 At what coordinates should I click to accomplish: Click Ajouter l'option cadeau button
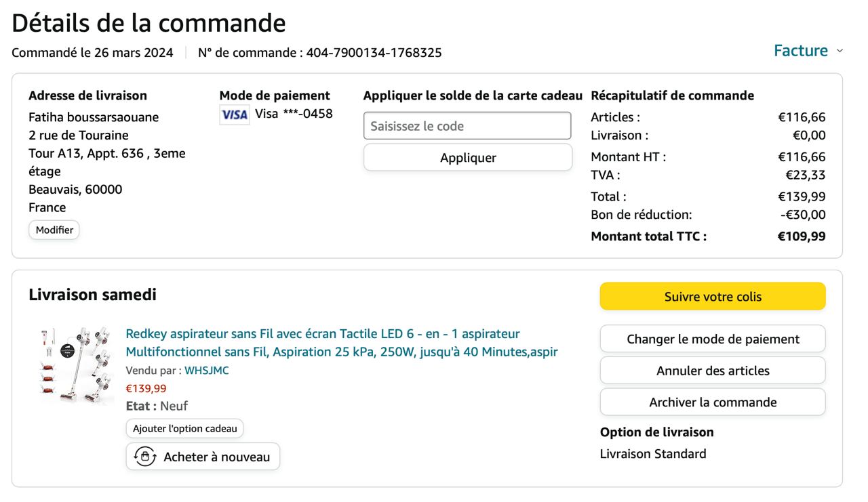coord(184,428)
